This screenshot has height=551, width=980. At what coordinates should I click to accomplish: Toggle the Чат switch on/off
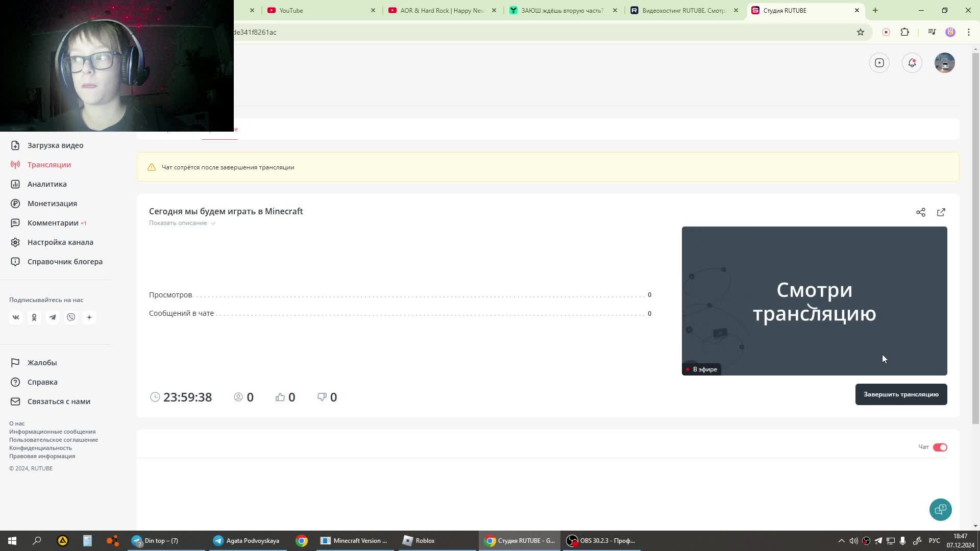940,447
